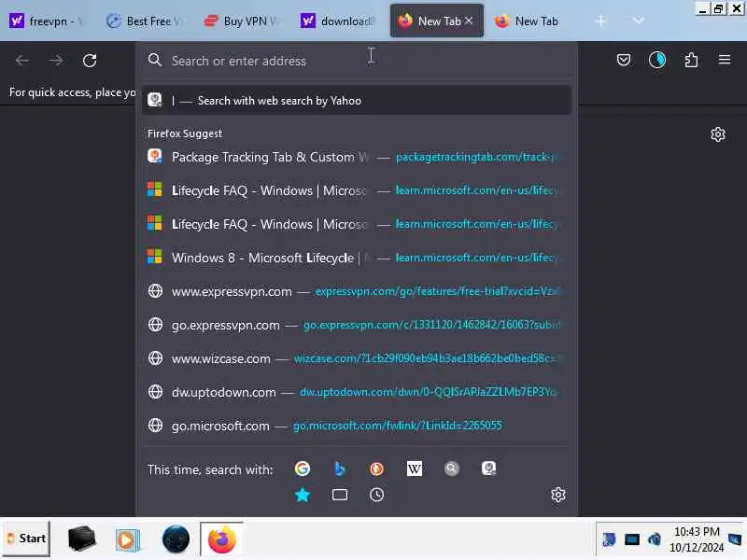
Task: Choose Search with web search by Yahoo
Action: click(x=357, y=101)
